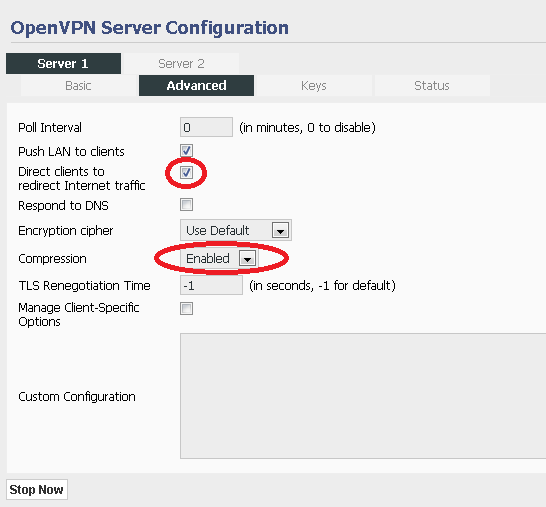Open the Status tab

[432, 86]
